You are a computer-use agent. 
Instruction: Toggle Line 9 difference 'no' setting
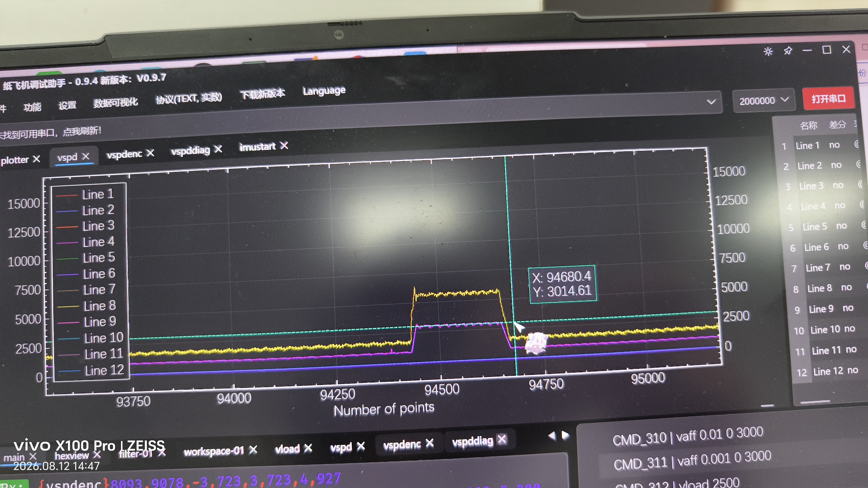click(848, 308)
